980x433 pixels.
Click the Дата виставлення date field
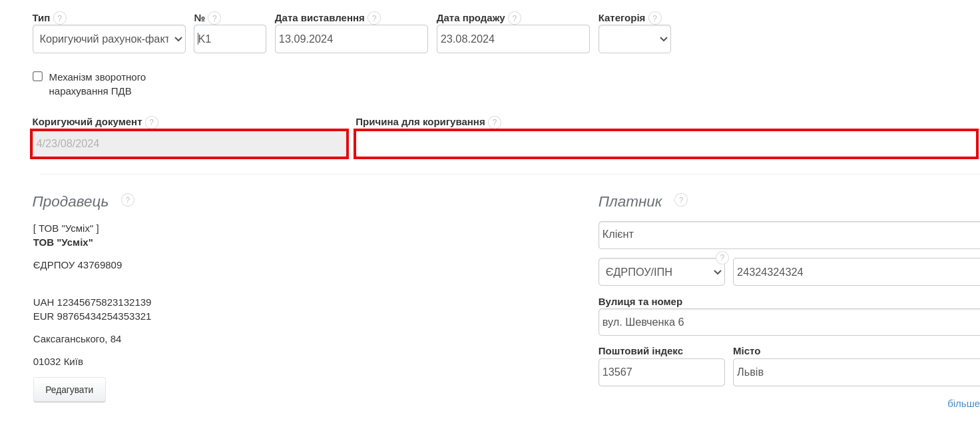[x=351, y=39]
